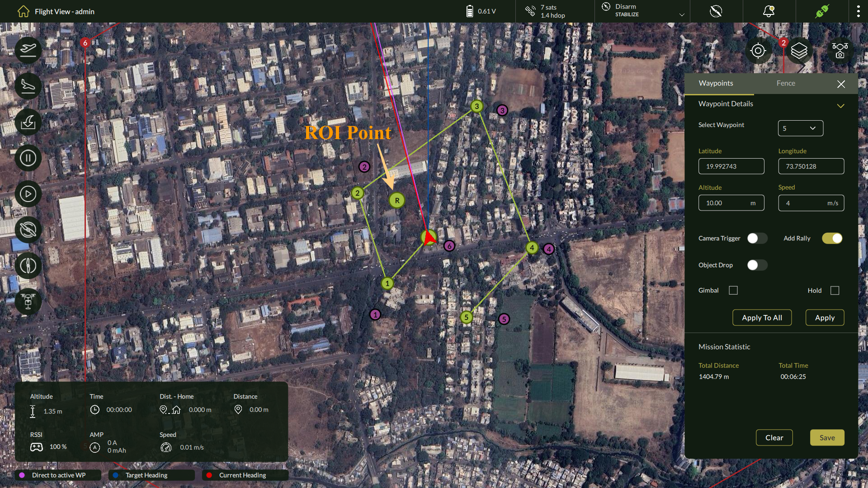Check the Hold checkbox
This screenshot has height=488, width=868.
coord(835,290)
